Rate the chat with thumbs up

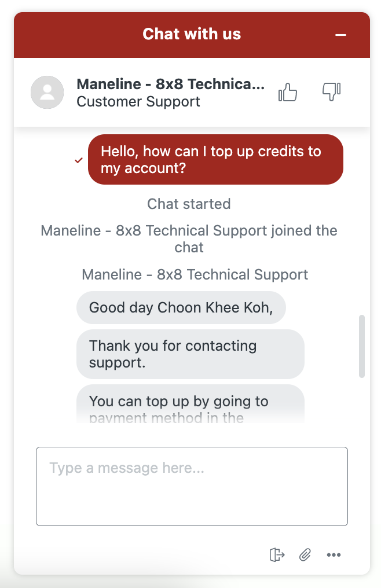288,92
